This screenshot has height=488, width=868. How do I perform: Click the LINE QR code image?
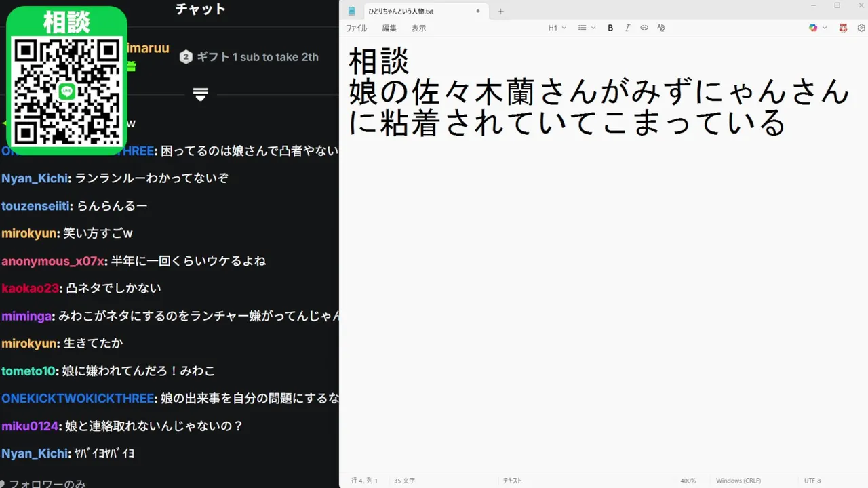tap(66, 91)
